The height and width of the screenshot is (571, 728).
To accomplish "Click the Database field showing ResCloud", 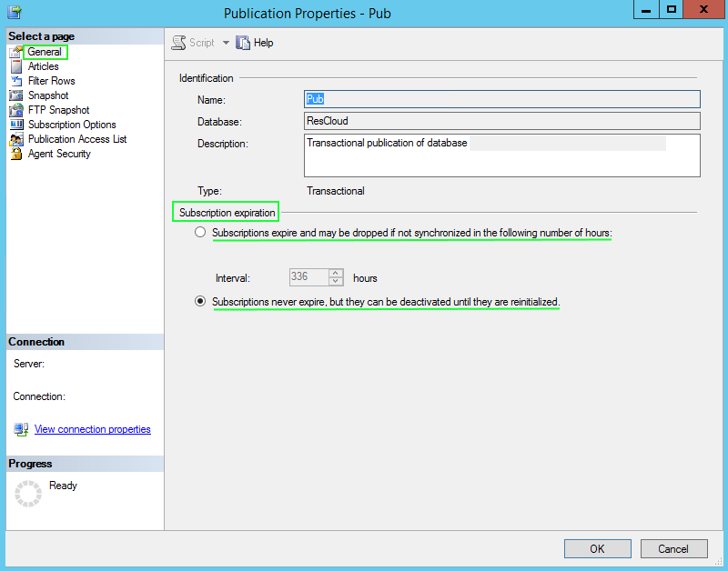I will click(x=502, y=121).
